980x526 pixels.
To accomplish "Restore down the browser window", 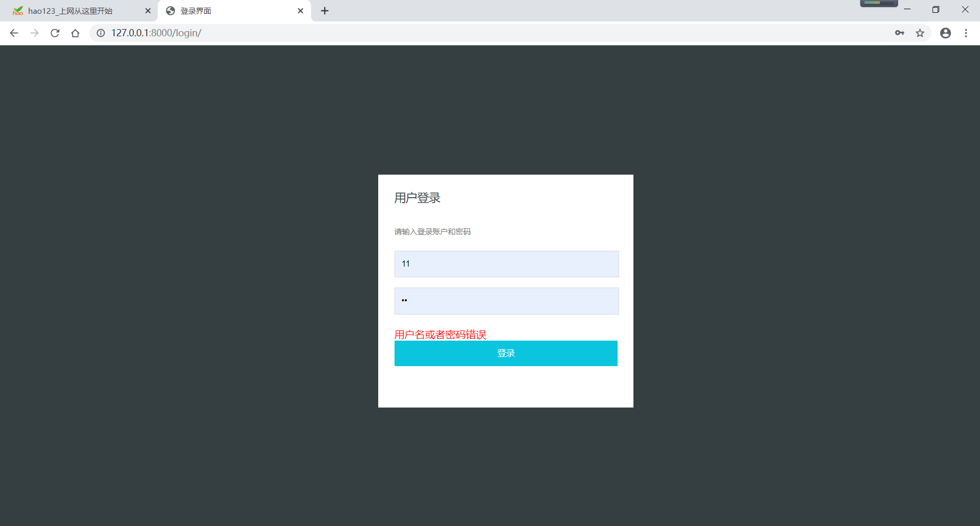I will pyautogui.click(x=936, y=9).
